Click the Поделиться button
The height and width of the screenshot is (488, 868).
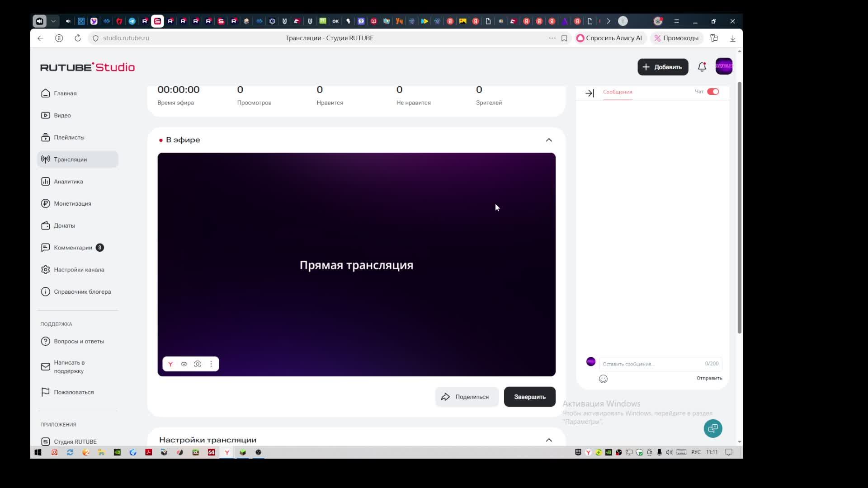click(x=467, y=397)
